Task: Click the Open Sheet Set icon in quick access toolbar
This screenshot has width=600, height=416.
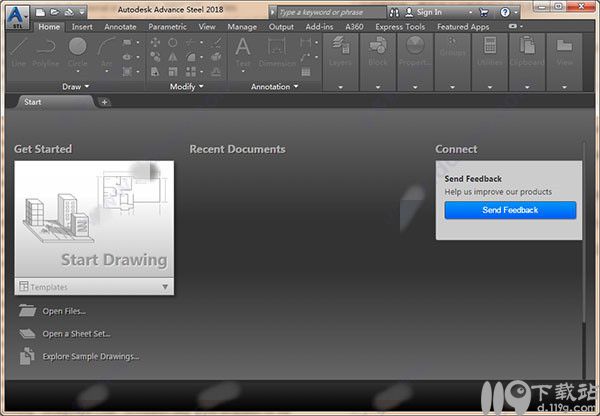Action: 69,12
